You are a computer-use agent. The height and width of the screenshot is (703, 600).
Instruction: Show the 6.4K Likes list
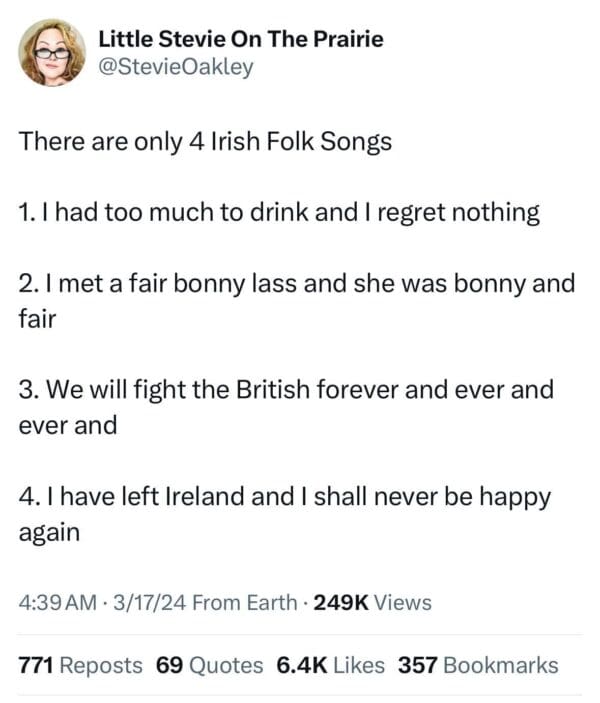click(x=326, y=665)
